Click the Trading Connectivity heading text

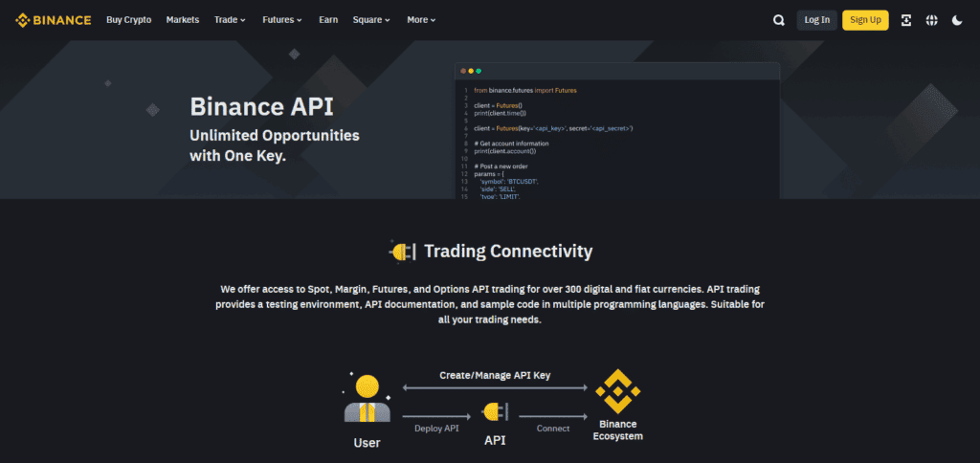pyautogui.click(x=508, y=252)
